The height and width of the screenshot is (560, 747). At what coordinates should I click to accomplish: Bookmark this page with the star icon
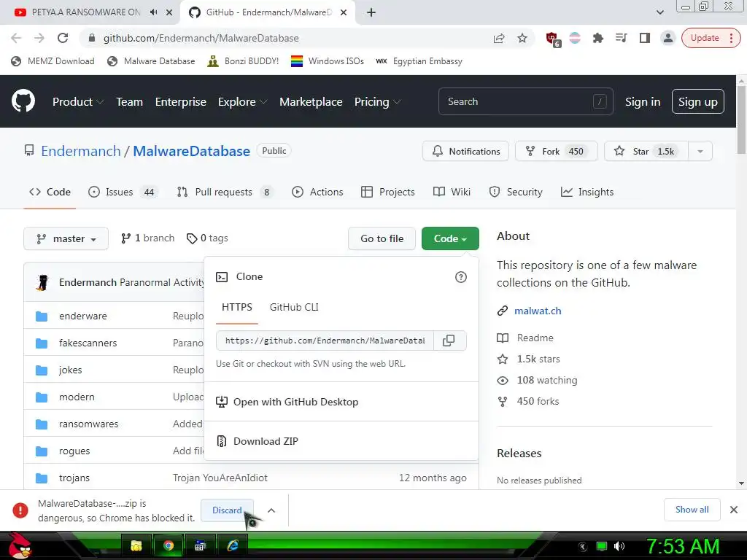click(522, 38)
